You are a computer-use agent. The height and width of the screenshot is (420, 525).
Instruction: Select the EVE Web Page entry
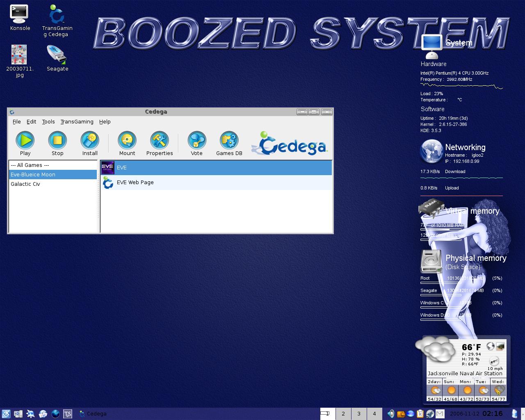pos(216,183)
